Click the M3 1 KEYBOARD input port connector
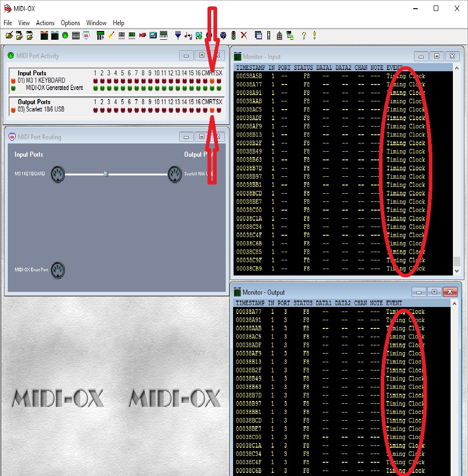This screenshot has width=468, height=476. 58,174
